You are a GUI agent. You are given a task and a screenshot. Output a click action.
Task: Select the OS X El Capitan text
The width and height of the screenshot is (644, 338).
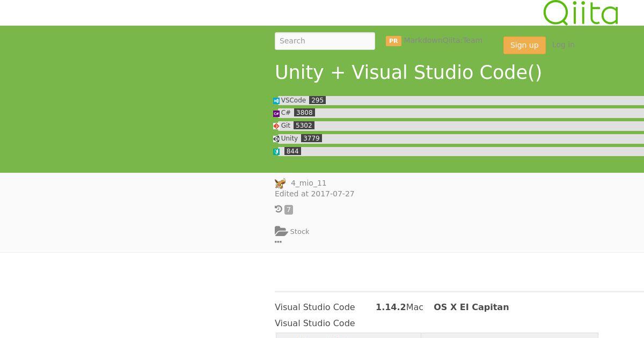pos(471,307)
